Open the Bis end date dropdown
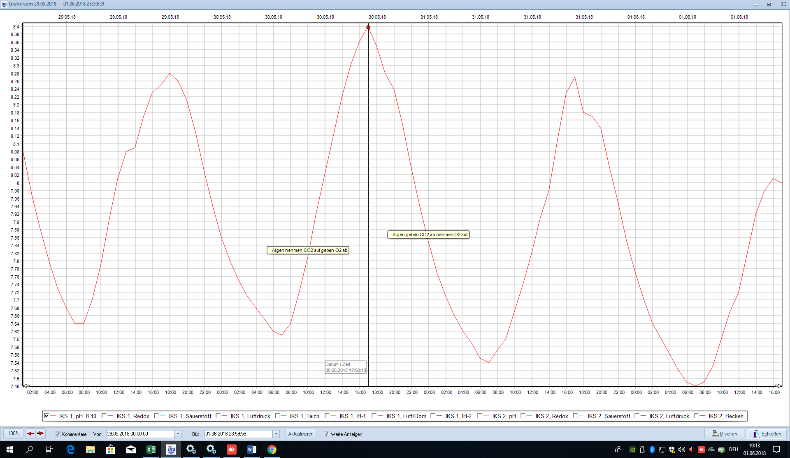This screenshot has width=790, height=458. pos(274,434)
